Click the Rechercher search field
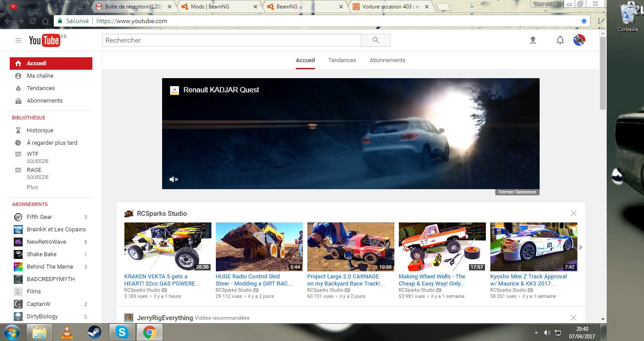 [232, 40]
